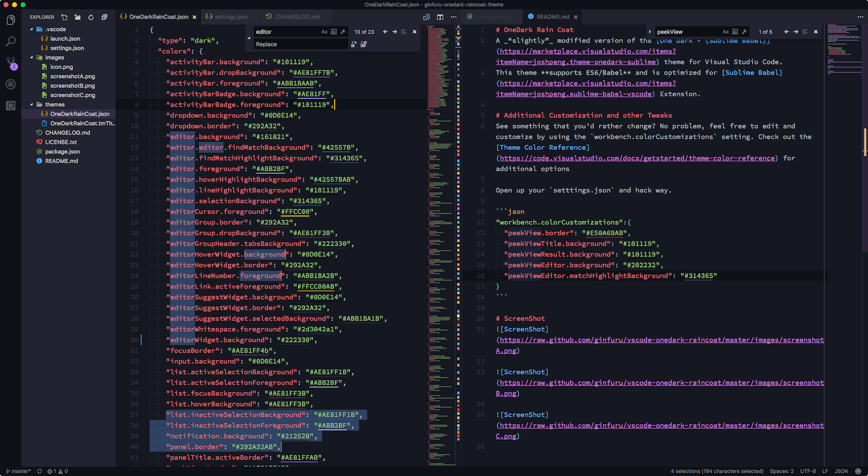
Task: Change indentation via Spaces: 2 status item
Action: 782,471
